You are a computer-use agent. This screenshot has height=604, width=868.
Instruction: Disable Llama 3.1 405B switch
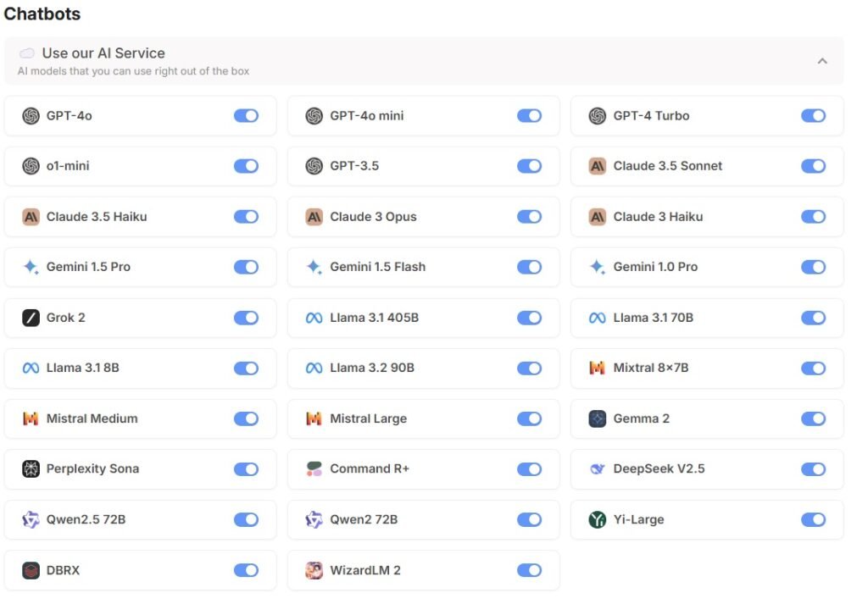(x=530, y=318)
